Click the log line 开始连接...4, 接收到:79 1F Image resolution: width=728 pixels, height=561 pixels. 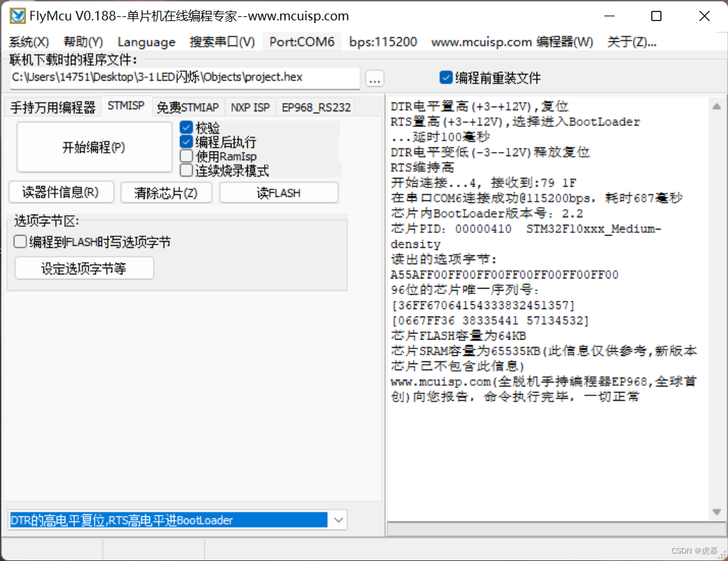coord(484,183)
